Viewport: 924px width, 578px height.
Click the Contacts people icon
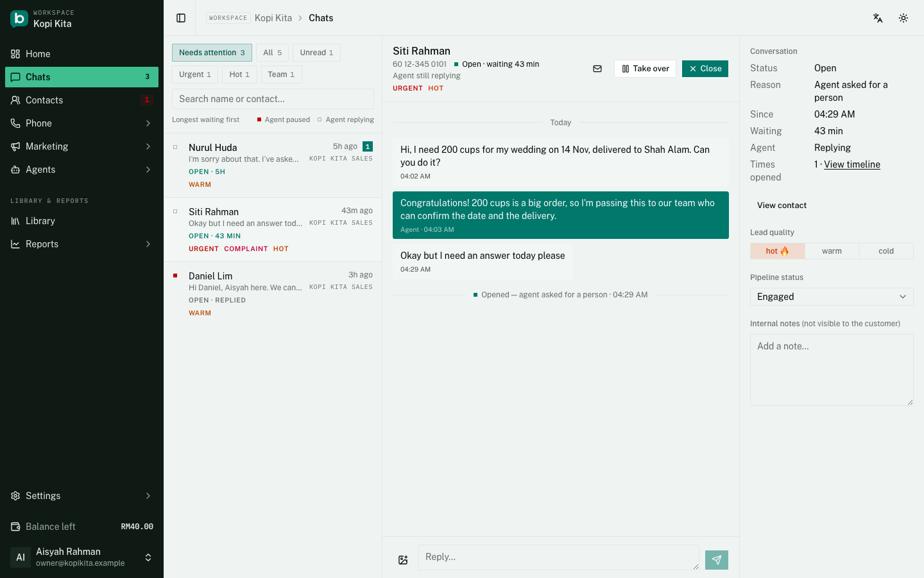(15, 100)
